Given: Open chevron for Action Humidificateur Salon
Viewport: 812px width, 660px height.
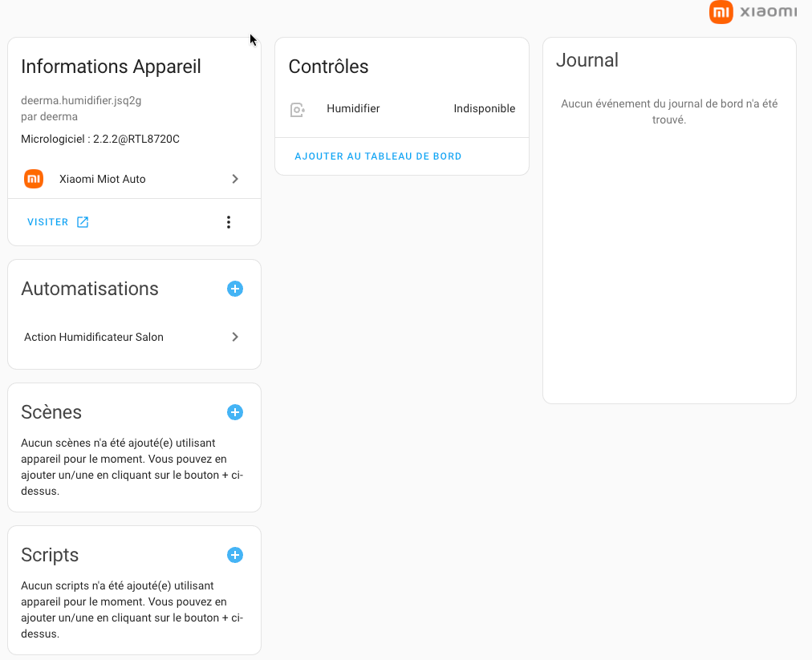Looking at the screenshot, I should point(235,337).
